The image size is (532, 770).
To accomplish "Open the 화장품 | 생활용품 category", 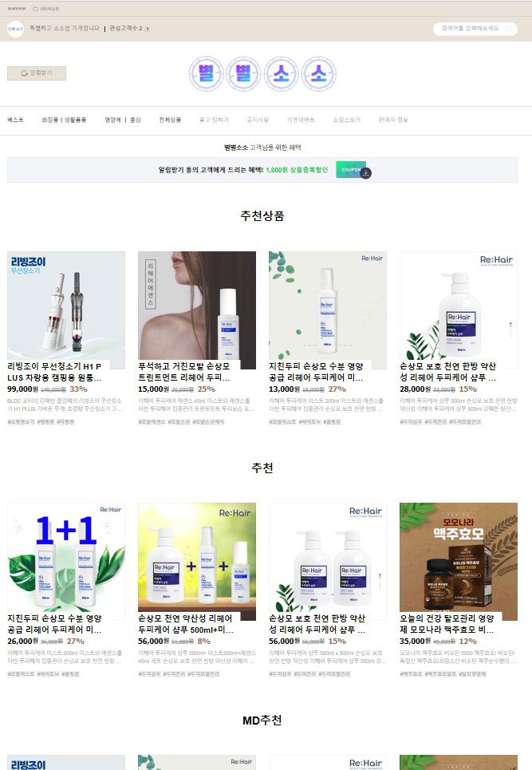I will point(65,120).
